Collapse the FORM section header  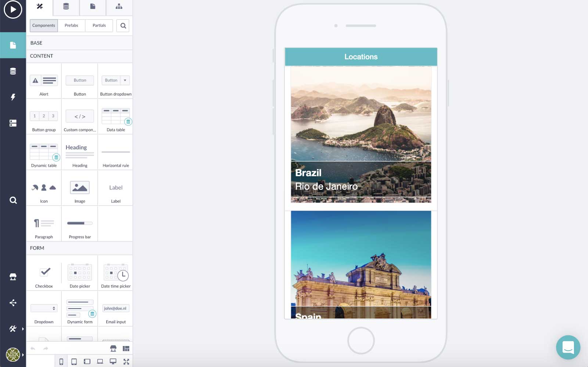(79, 248)
